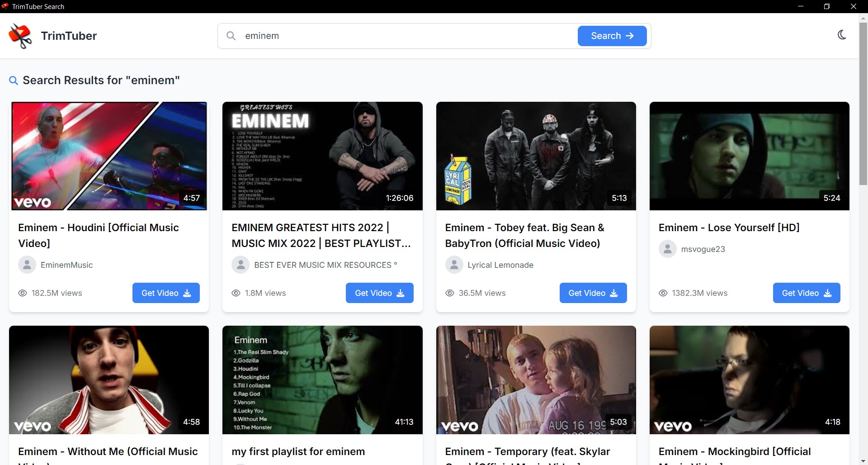Click the Search Results for "eminem" heading
Image resolution: width=868 pixels, height=465 pixels.
pos(101,81)
